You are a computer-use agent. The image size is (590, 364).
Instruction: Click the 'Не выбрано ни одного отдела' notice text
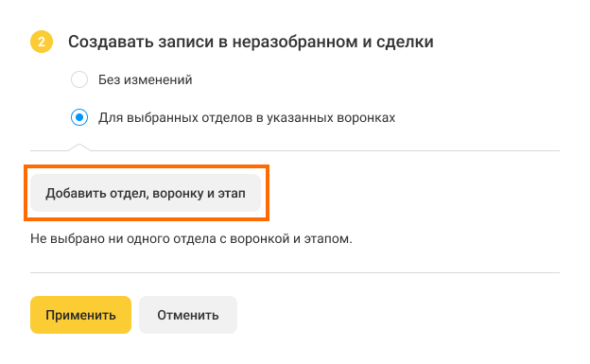(191, 238)
